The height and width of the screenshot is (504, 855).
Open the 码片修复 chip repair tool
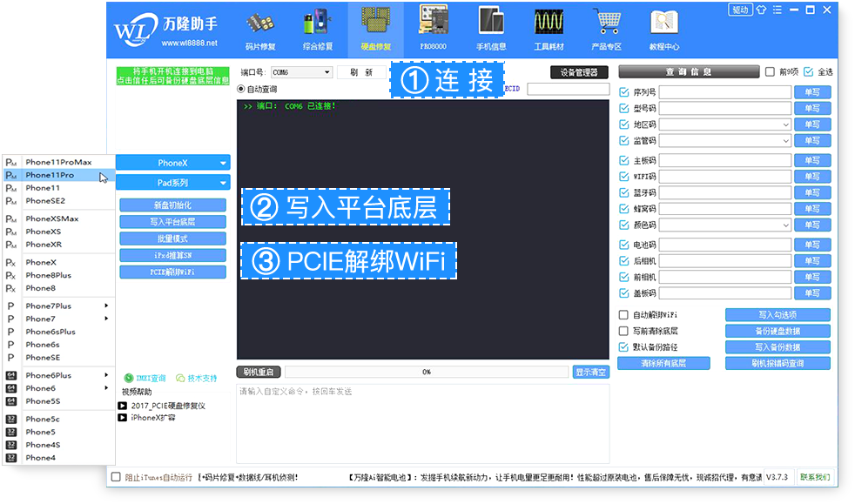[260, 29]
